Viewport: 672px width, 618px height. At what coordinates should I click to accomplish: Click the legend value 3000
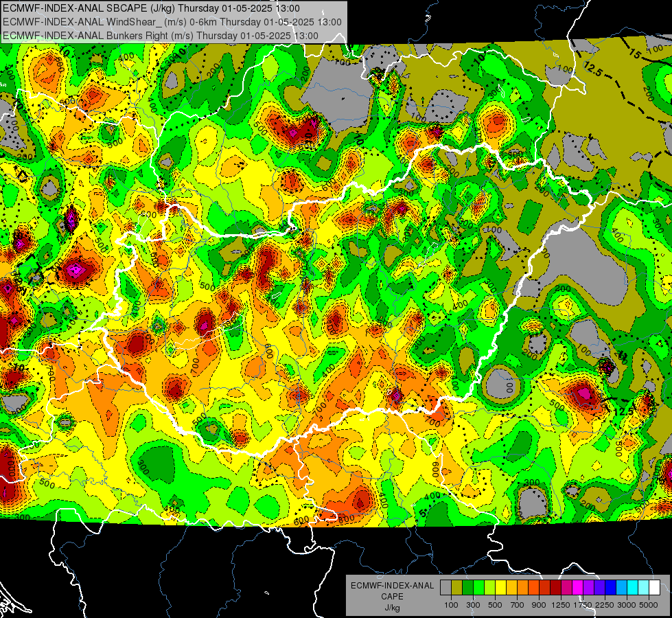click(x=626, y=605)
